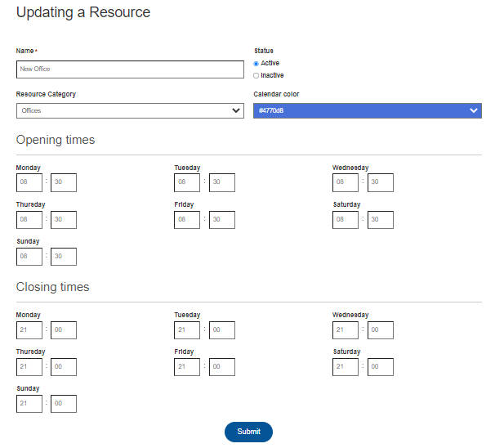The width and height of the screenshot is (495, 448).
Task: Click Monday opening minutes field
Action: click(64, 182)
